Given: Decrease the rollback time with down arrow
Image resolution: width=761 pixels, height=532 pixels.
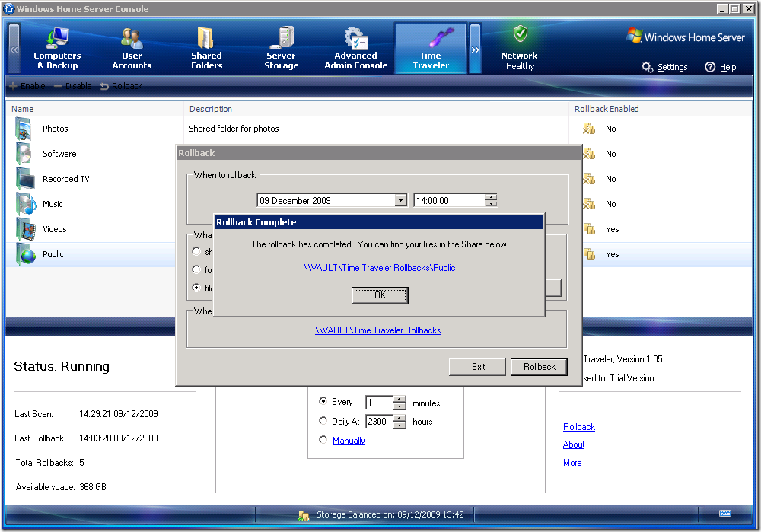Looking at the screenshot, I should tap(491, 203).
